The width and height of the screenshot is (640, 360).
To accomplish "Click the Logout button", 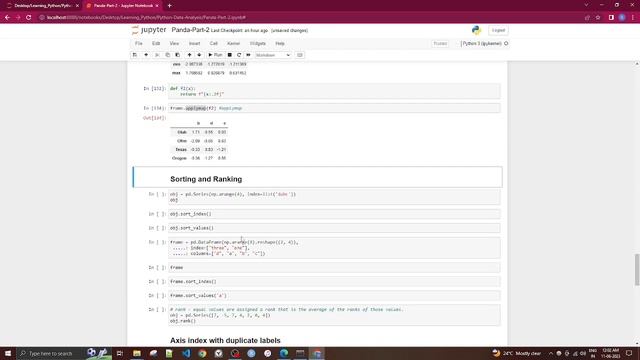I will [498, 30].
